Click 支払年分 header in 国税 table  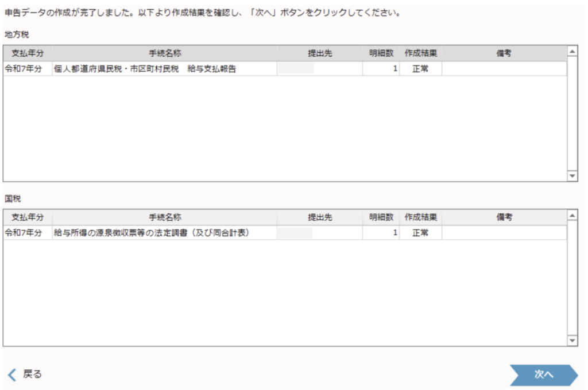tap(28, 217)
